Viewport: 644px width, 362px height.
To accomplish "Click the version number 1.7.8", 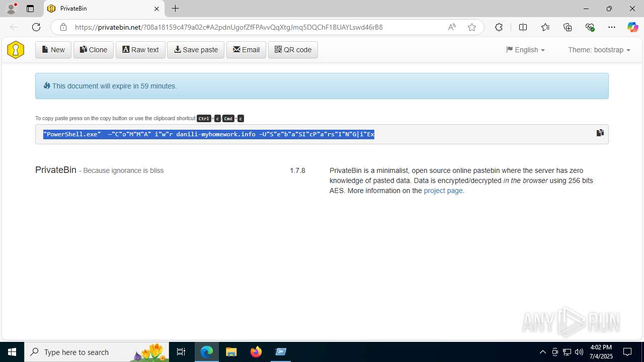I will click(x=297, y=170).
